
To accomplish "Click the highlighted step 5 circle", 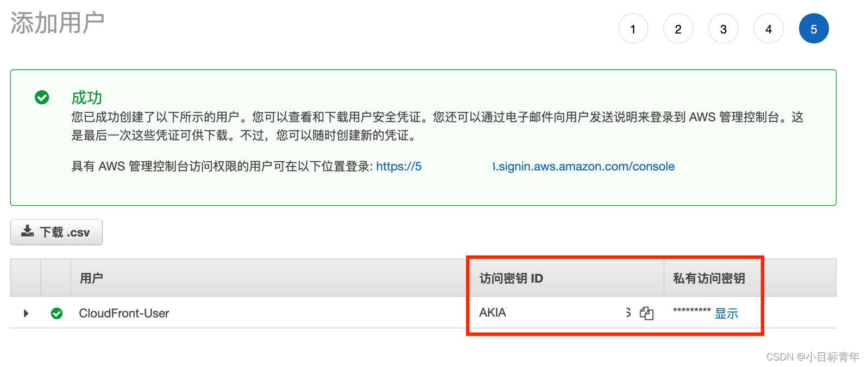I will tap(813, 29).
